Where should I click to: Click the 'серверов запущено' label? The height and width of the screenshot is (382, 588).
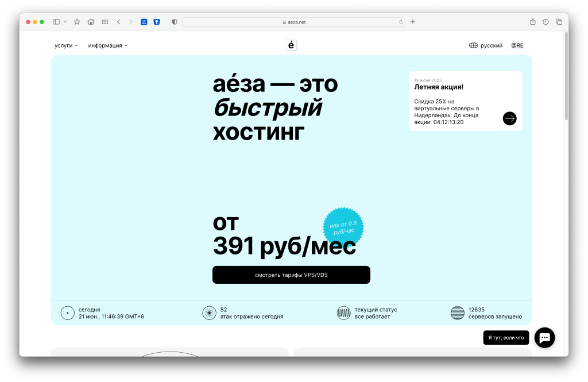495,317
